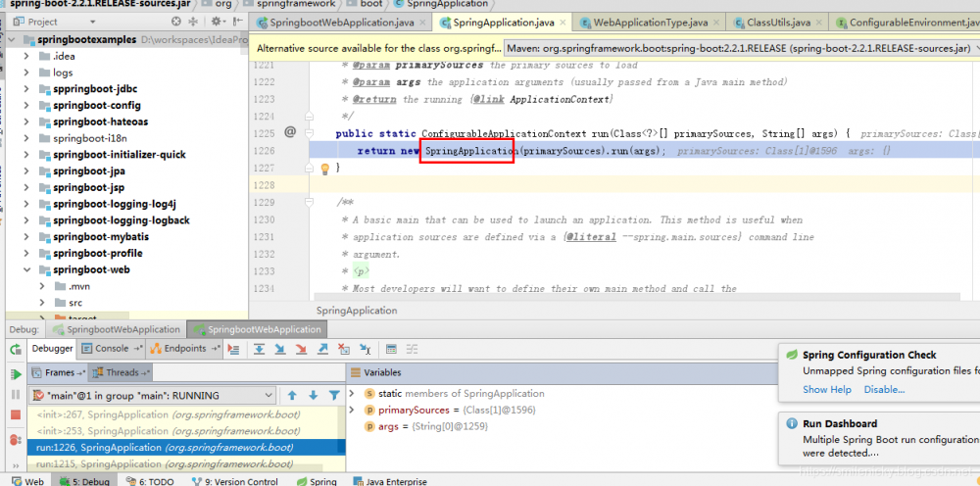The image size is (980, 486).
Task: Stop the debug session red square
Action: [16, 414]
